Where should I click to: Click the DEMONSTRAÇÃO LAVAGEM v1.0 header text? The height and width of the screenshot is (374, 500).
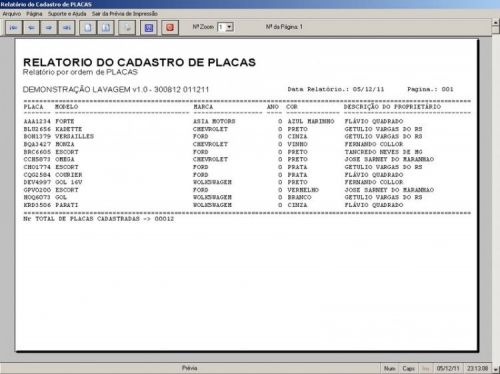pyautogui.click(x=116, y=89)
